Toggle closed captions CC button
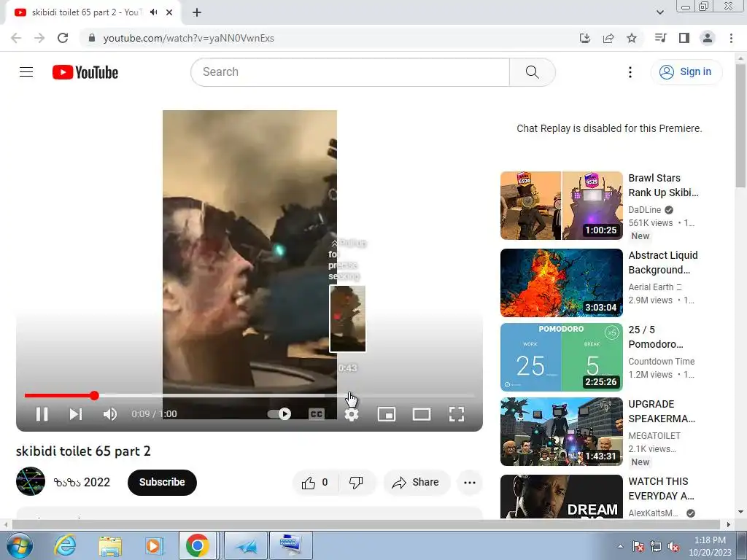This screenshot has height=560, width=747. pyautogui.click(x=317, y=414)
